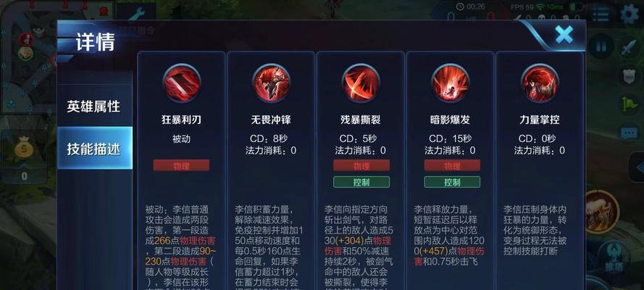
Task: Switch to the 英雄属性 tab
Action: click(x=93, y=107)
